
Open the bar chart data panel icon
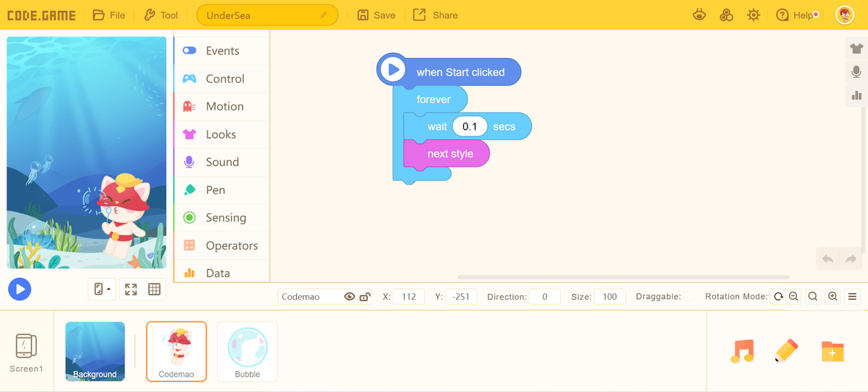(x=856, y=95)
